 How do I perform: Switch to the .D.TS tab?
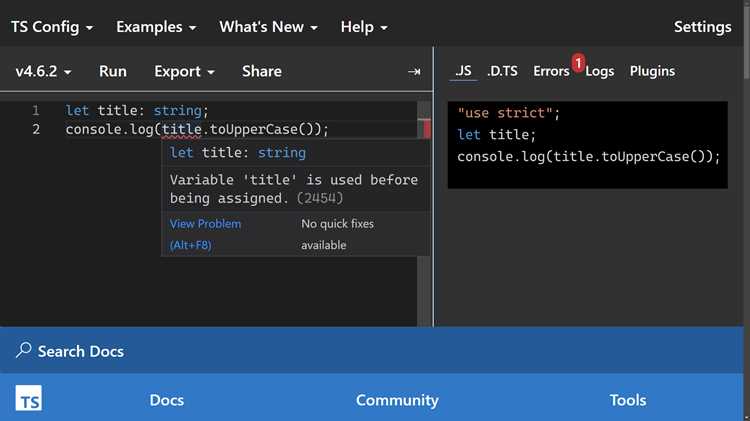tap(502, 71)
